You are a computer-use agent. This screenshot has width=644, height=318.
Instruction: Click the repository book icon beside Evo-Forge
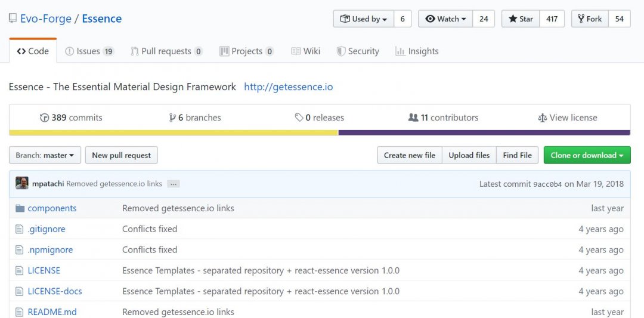click(13, 18)
